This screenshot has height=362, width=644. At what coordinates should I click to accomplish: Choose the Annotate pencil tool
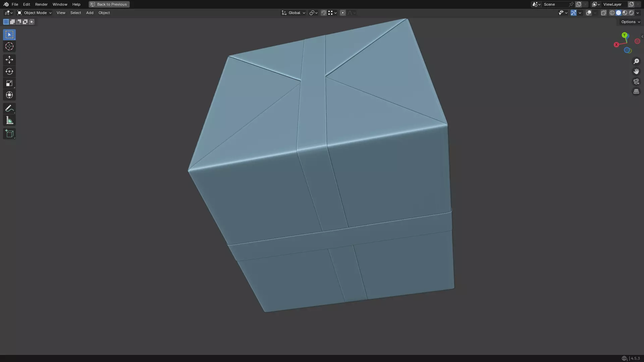(x=9, y=108)
